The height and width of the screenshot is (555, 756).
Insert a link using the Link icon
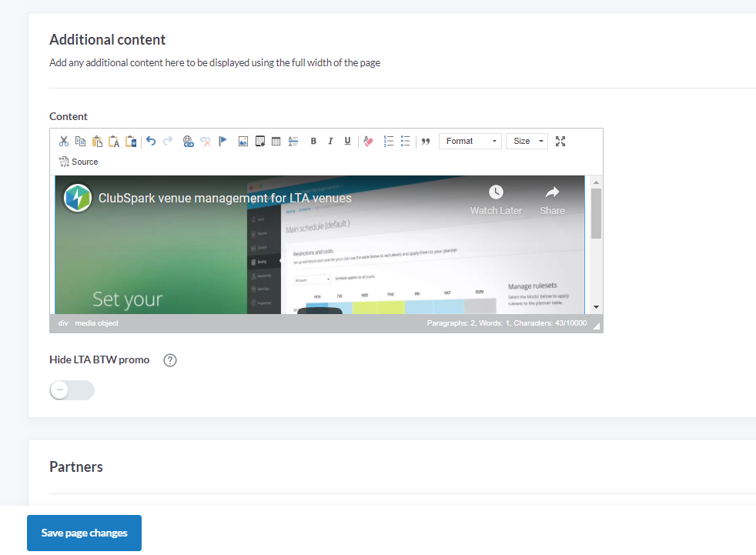click(x=188, y=141)
